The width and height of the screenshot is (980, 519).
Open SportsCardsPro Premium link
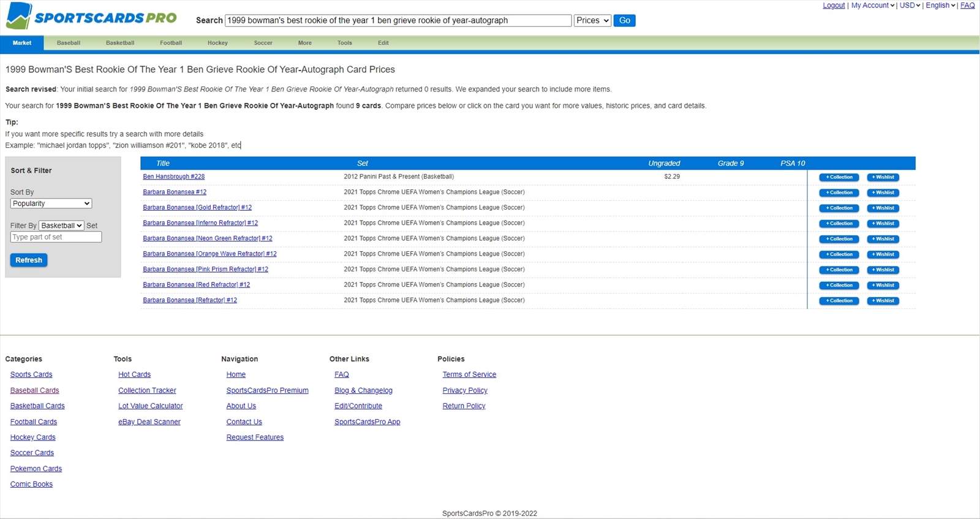coord(267,390)
